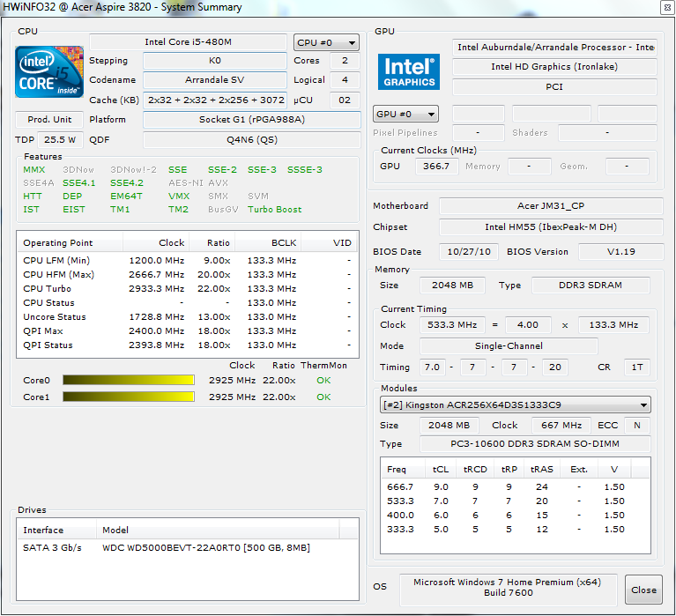Viewport: 676px width, 616px height.
Task: Click the QDF Q4N6 (QS) field
Action: coord(252,139)
